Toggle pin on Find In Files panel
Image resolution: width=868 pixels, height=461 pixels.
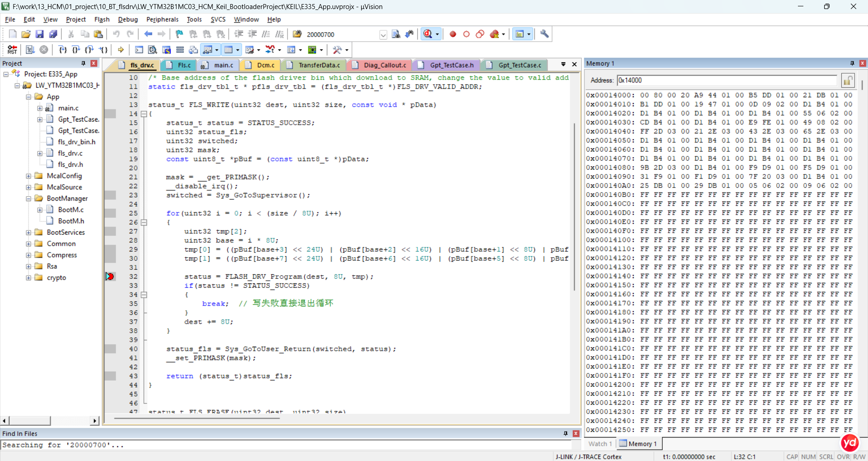point(566,433)
